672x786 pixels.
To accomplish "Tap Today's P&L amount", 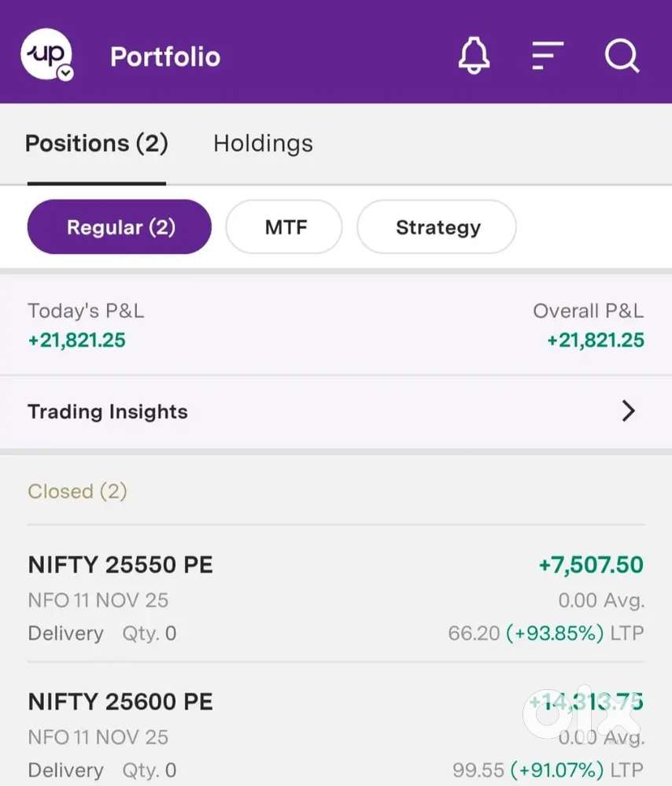I will click(x=77, y=341).
